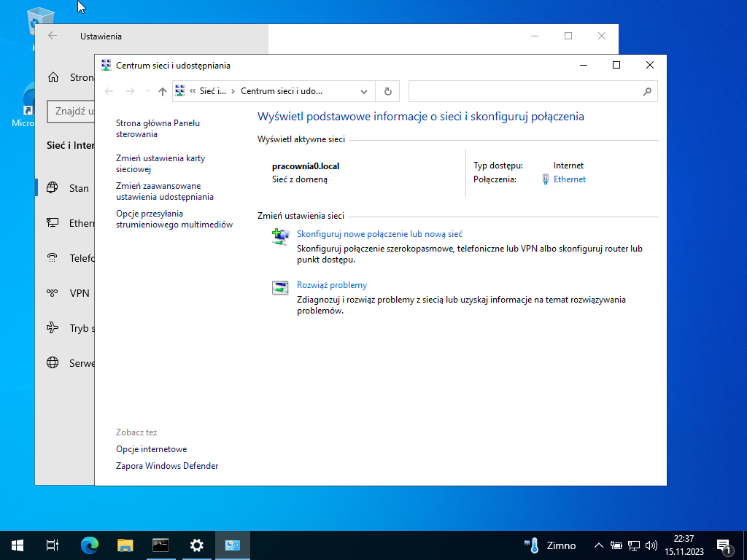The height and width of the screenshot is (560, 747).
Task: Launch Microsoft Edge from taskbar
Action: (x=89, y=545)
